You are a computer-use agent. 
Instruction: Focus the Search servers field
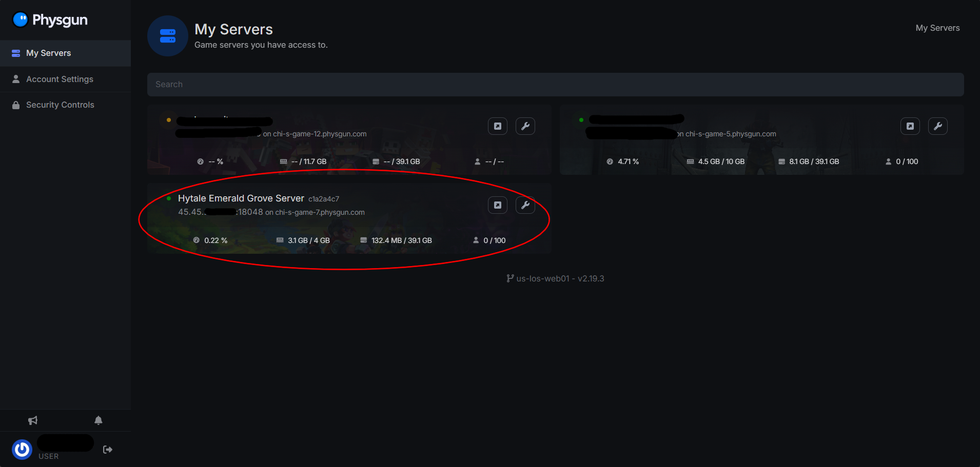click(x=555, y=84)
